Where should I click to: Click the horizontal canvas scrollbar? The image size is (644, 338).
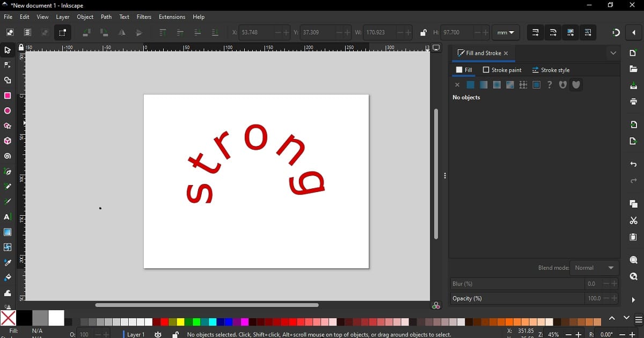207,305
